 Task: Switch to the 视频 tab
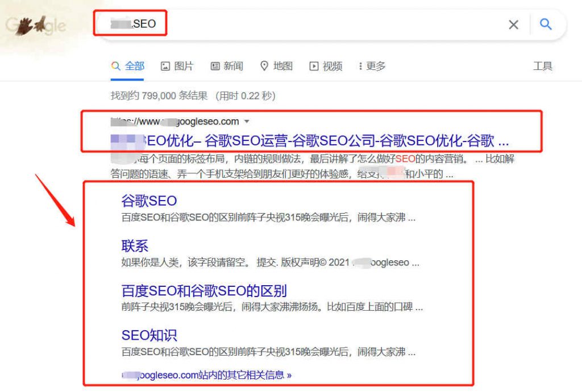326,66
